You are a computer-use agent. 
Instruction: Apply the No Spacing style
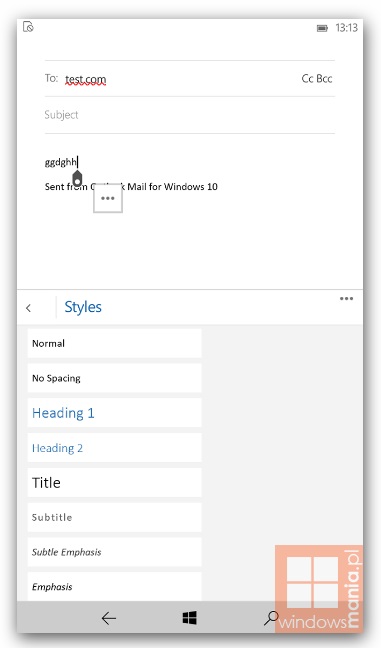click(114, 378)
